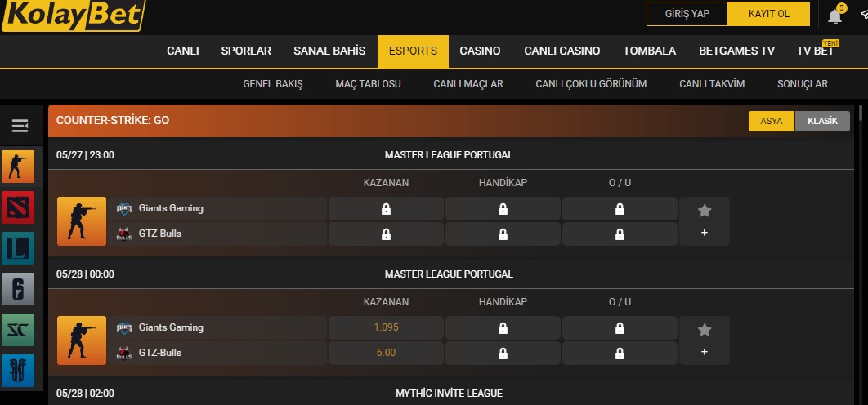Click locked O/U for Giants Gaming 05/28
The height and width of the screenshot is (405, 868).
tap(620, 327)
